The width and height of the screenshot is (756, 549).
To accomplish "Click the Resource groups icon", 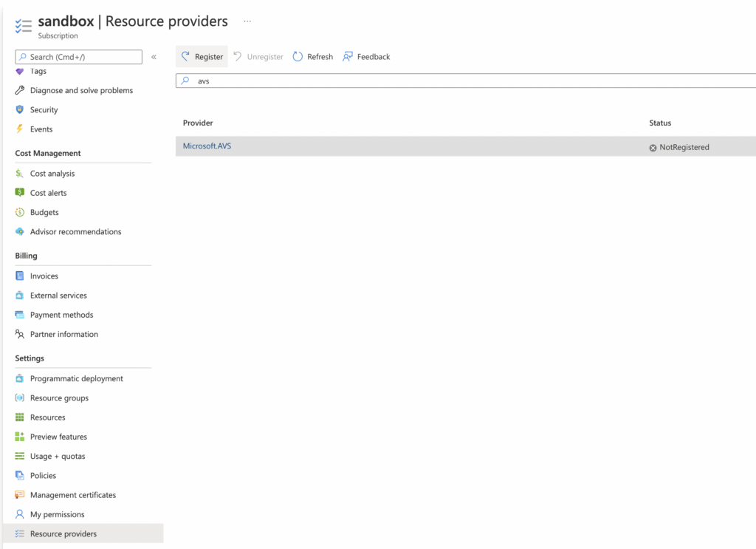I will pos(20,398).
